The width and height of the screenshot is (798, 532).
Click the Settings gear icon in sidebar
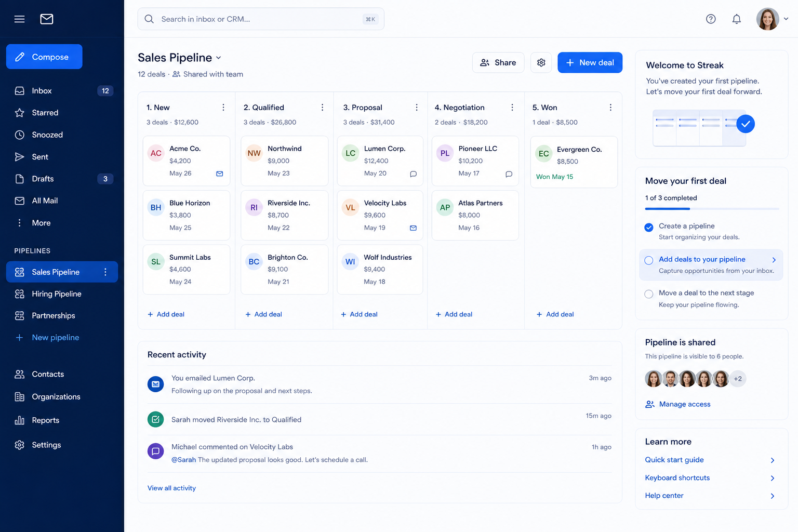click(x=20, y=445)
